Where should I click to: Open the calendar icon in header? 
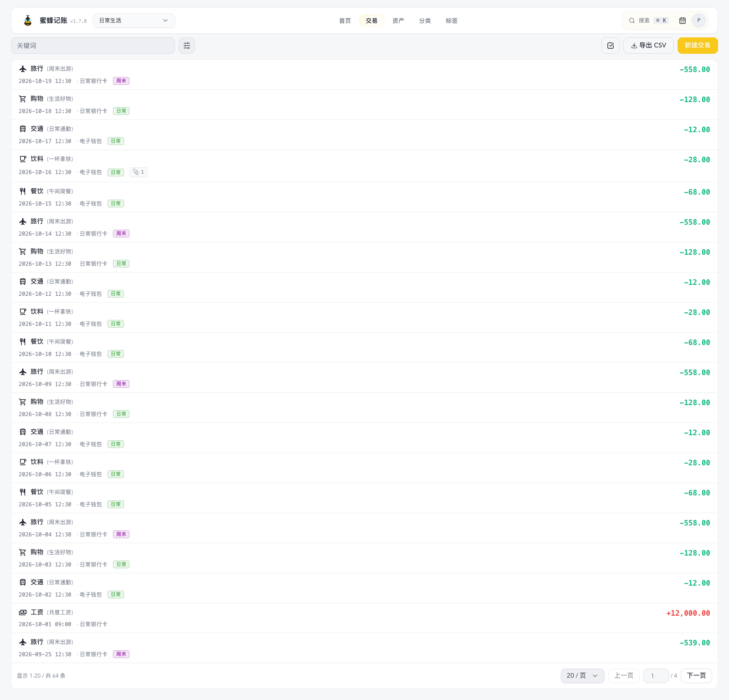click(683, 21)
